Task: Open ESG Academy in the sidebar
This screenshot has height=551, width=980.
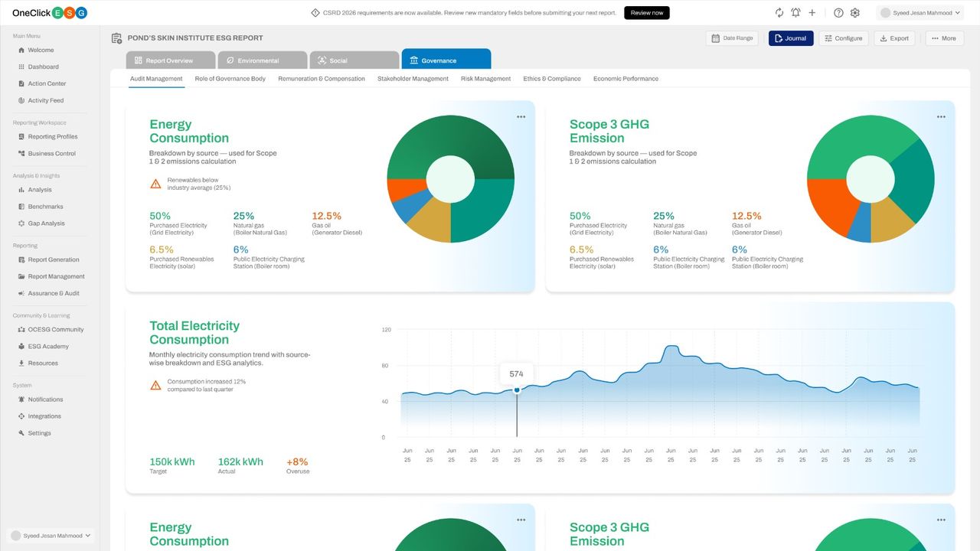Action: coord(50,346)
